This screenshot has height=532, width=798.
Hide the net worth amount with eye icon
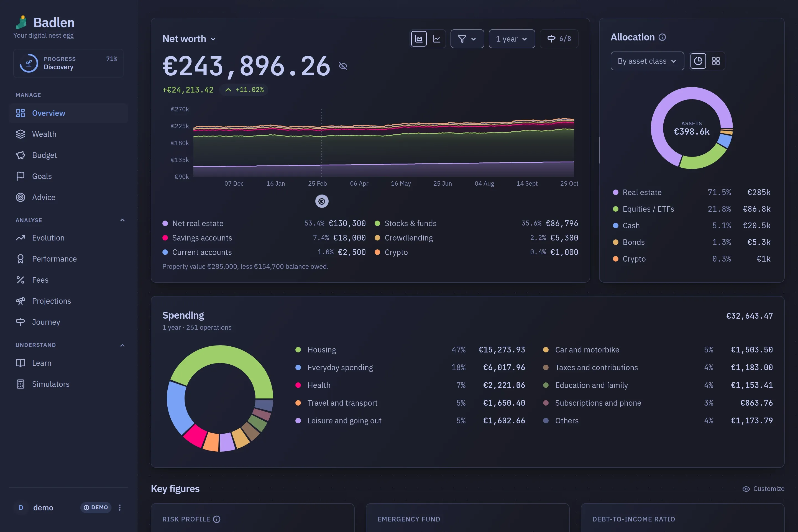(343, 66)
